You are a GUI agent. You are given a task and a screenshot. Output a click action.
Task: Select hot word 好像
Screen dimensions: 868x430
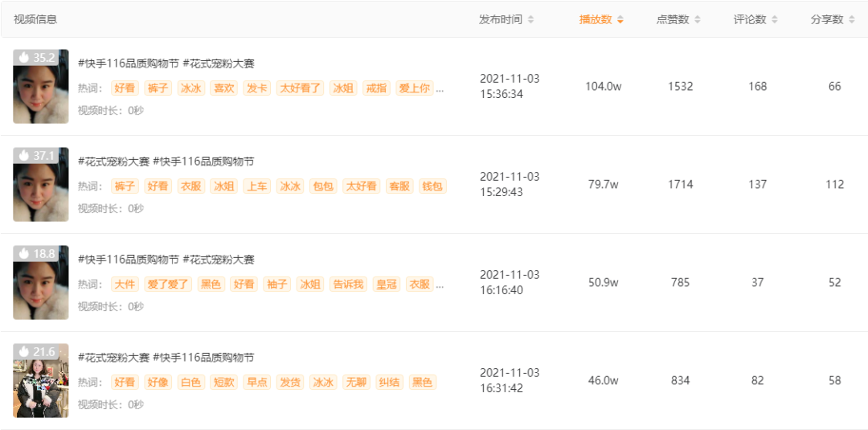coord(158,383)
